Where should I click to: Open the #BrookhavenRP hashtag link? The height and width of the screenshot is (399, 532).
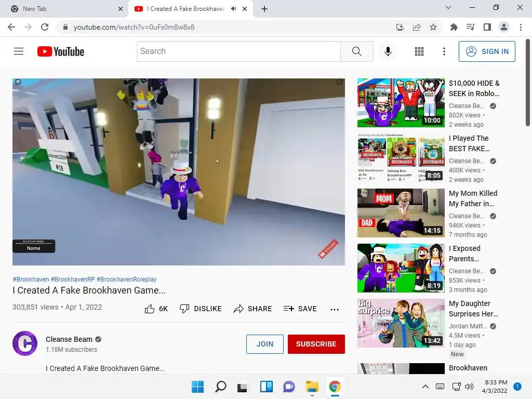click(73, 279)
